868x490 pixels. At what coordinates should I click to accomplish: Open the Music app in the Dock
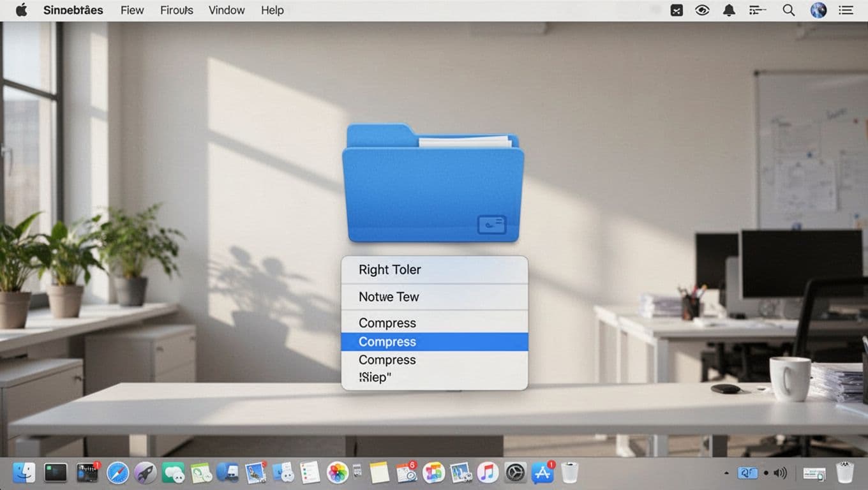point(488,472)
